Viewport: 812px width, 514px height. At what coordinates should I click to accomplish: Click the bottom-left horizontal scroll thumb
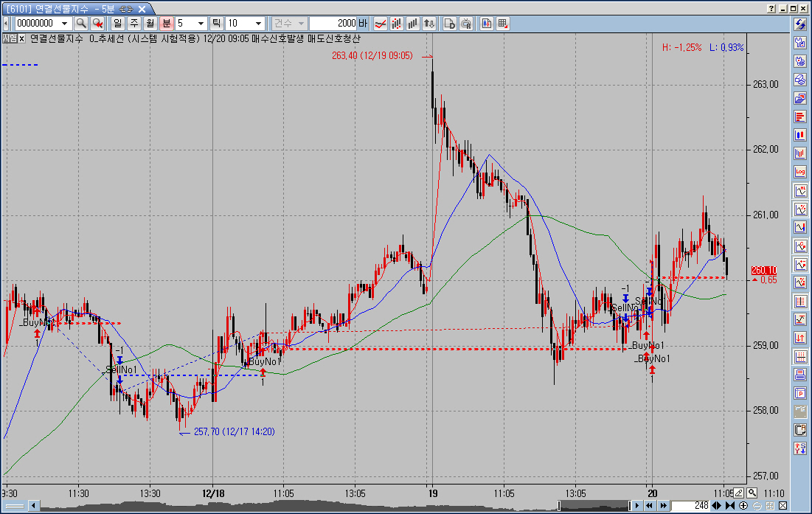[x=15, y=506]
